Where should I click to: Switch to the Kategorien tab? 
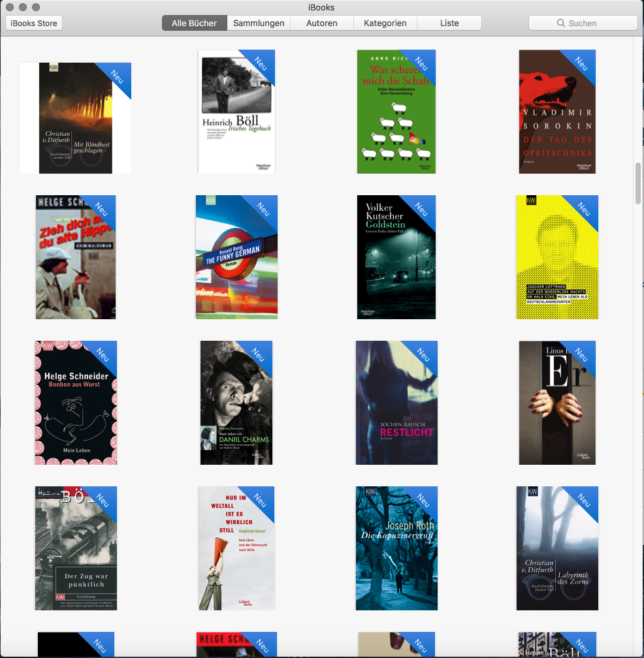click(385, 23)
